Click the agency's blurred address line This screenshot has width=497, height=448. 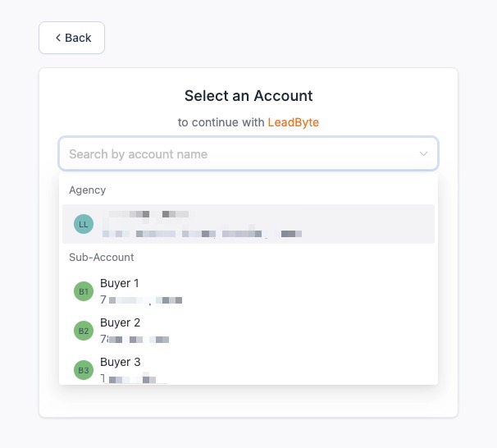coord(202,233)
